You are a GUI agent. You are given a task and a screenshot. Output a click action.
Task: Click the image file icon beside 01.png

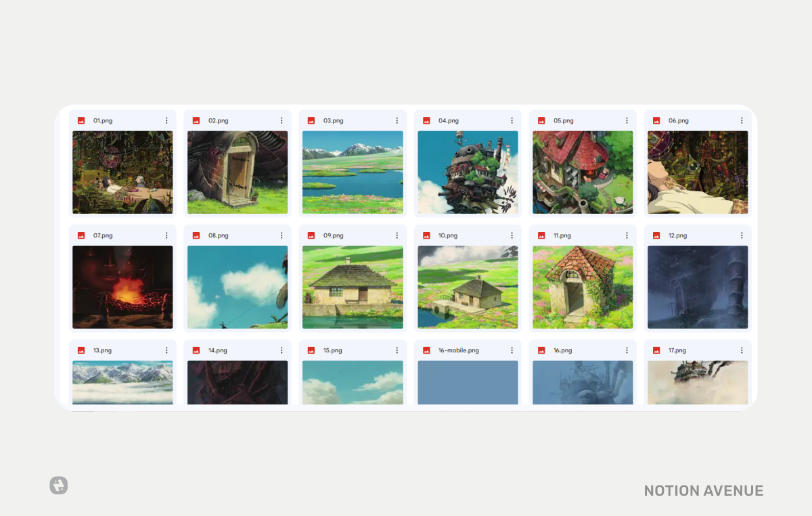pyautogui.click(x=81, y=120)
